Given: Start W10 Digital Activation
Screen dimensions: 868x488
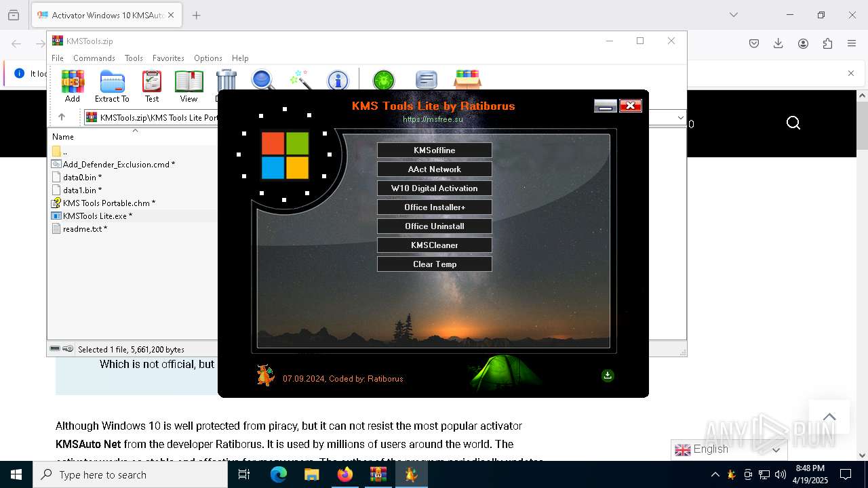Looking at the screenshot, I should point(435,188).
